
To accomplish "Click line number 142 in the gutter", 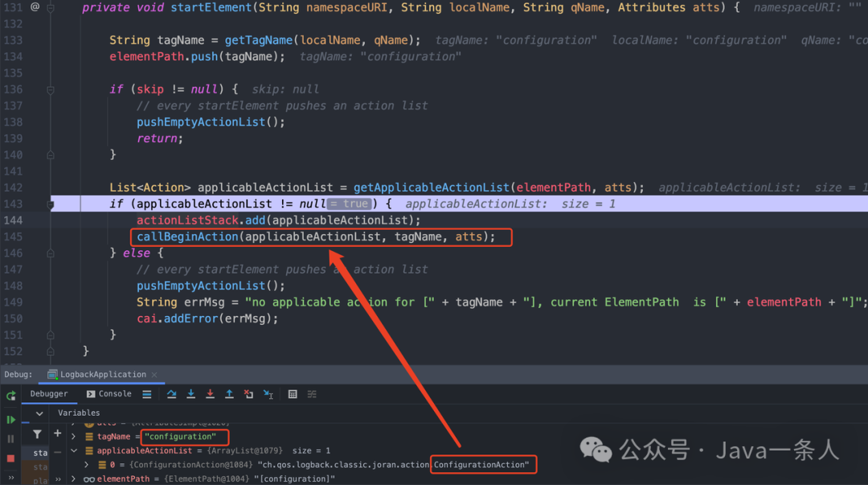I will pos(13,188).
